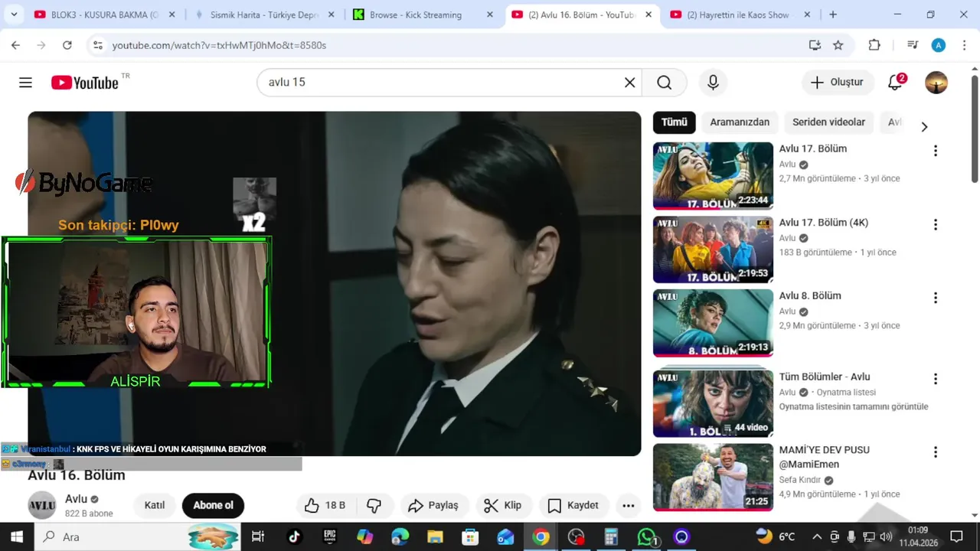This screenshot has width=980, height=551.
Task: Open the tab search dropdown arrow
Action: (x=14, y=15)
